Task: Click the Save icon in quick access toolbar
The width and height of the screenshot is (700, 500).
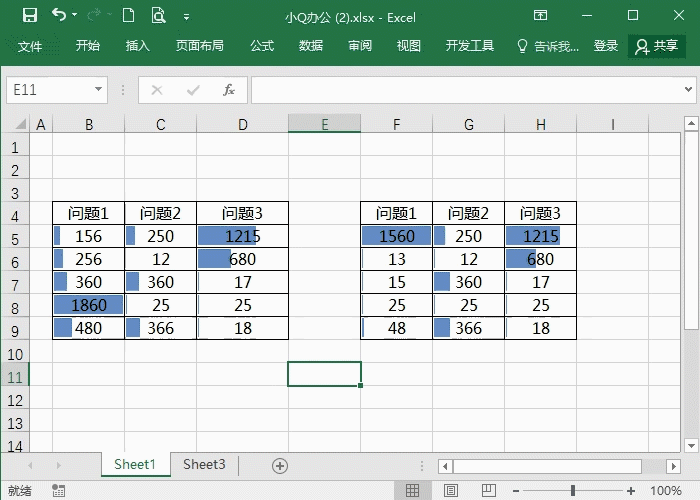Action: click(30, 16)
